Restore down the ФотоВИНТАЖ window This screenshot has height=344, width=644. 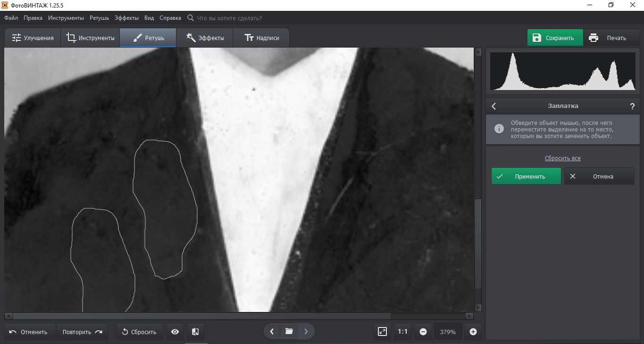(611, 5)
